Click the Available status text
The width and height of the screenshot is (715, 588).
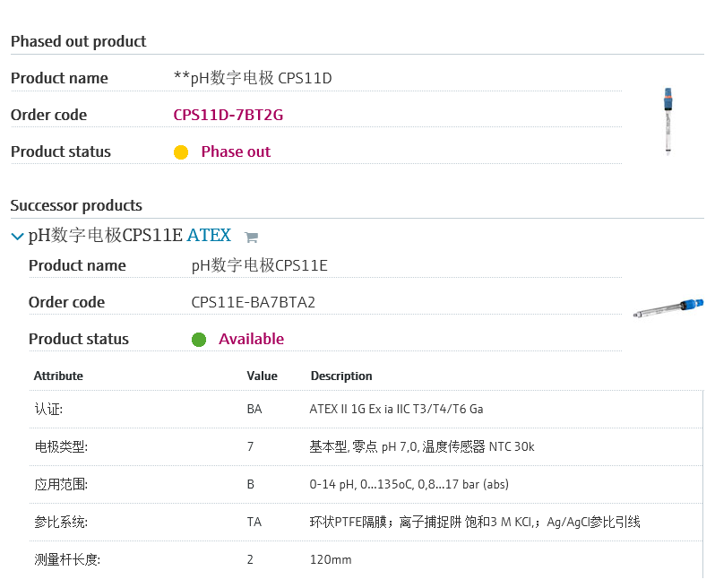coord(251,339)
